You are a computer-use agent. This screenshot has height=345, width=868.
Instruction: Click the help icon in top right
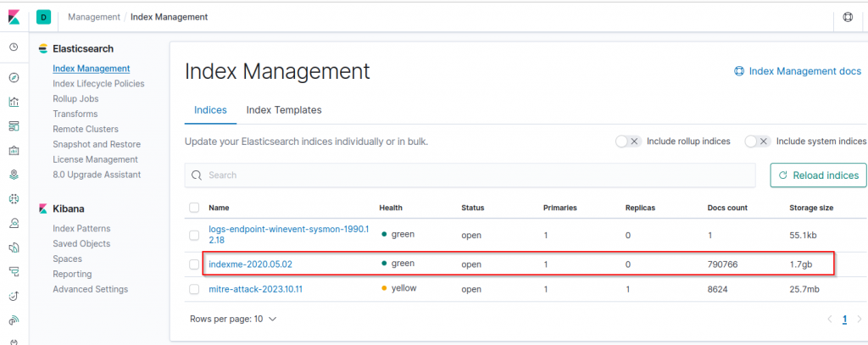point(848,17)
